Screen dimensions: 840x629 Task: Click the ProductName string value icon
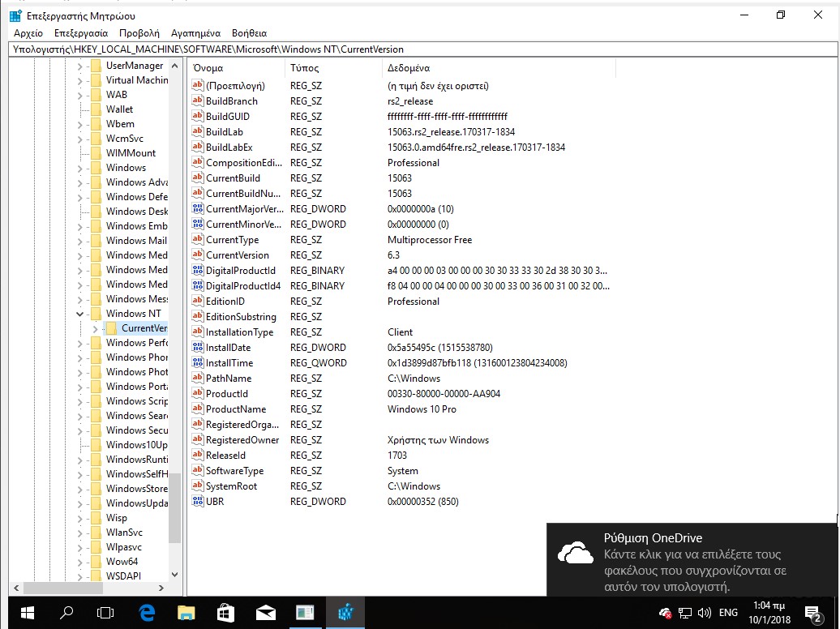(x=198, y=409)
